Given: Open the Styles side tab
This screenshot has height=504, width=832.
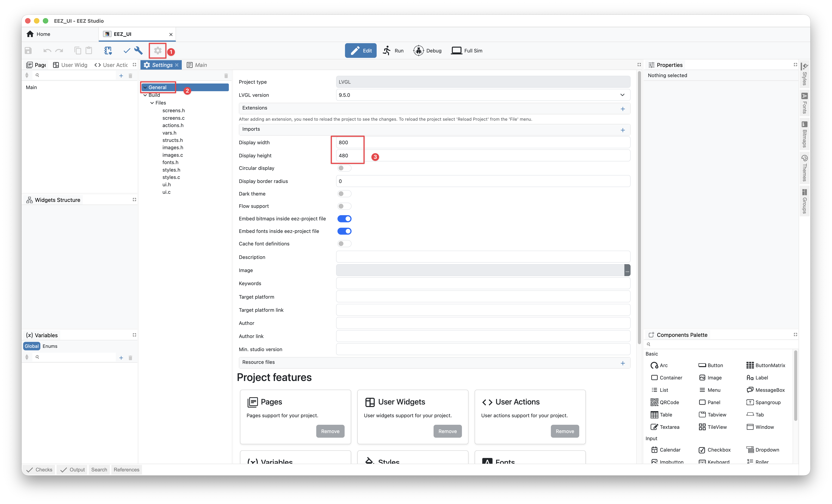Looking at the screenshot, I should (x=804, y=74).
